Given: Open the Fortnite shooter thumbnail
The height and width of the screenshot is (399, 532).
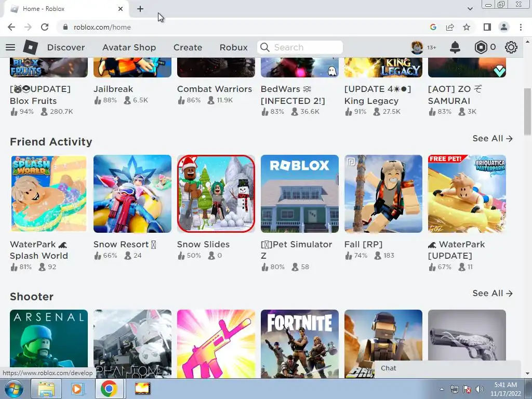Looking at the screenshot, I should pyautogui.click(x=300, y=343).
